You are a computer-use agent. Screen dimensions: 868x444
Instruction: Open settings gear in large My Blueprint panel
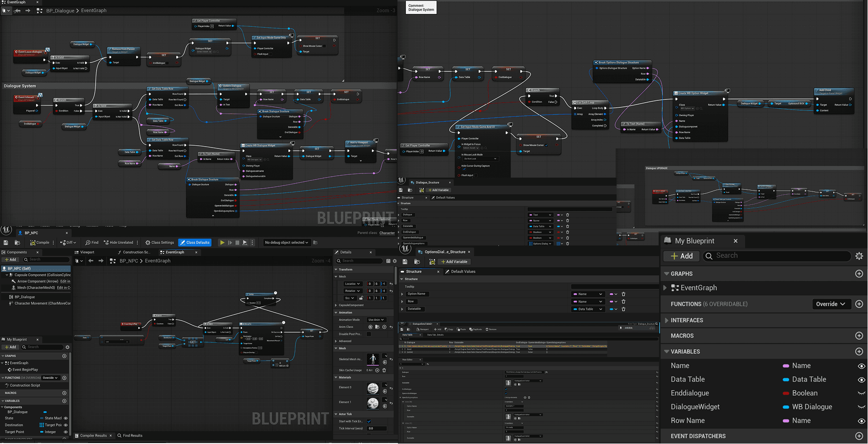[859, 256]
